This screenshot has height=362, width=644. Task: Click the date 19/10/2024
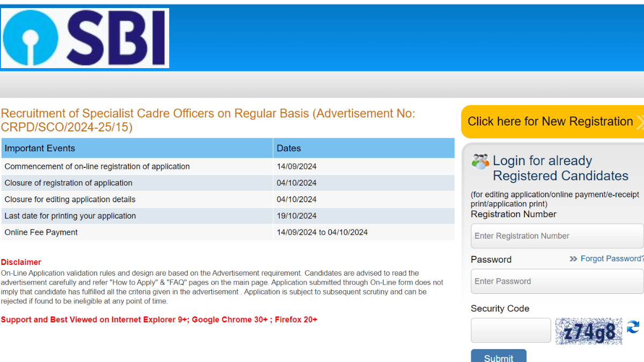point(297,216)
